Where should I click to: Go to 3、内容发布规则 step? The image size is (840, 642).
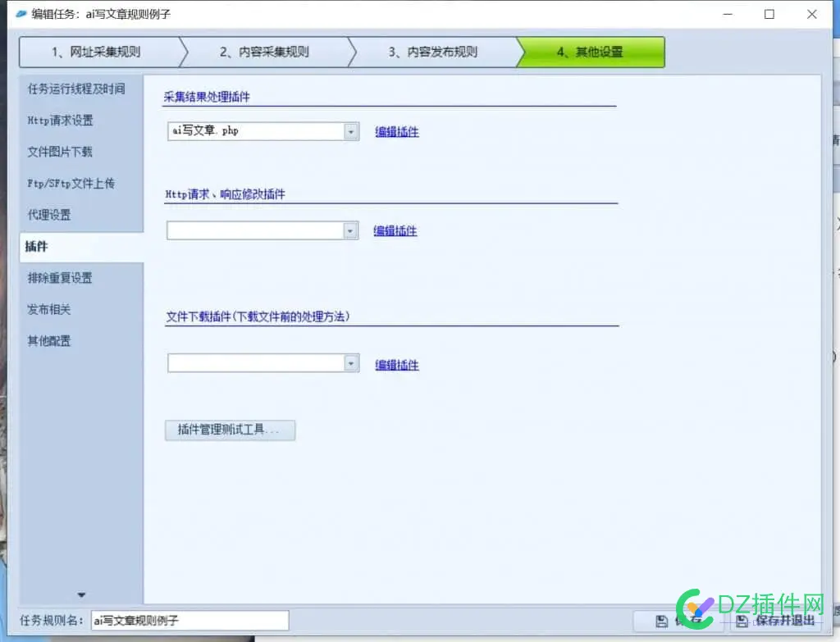click(x=433, y=52)
